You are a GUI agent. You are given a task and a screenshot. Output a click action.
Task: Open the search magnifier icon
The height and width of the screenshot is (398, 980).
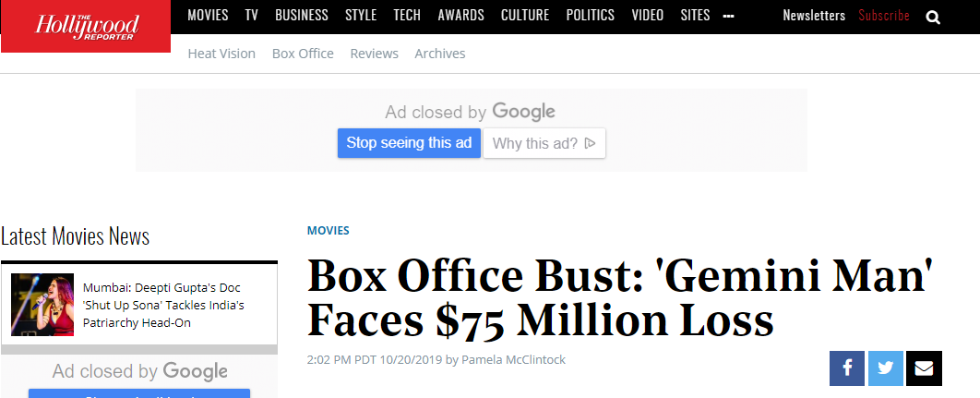click(x=933, y=18)
